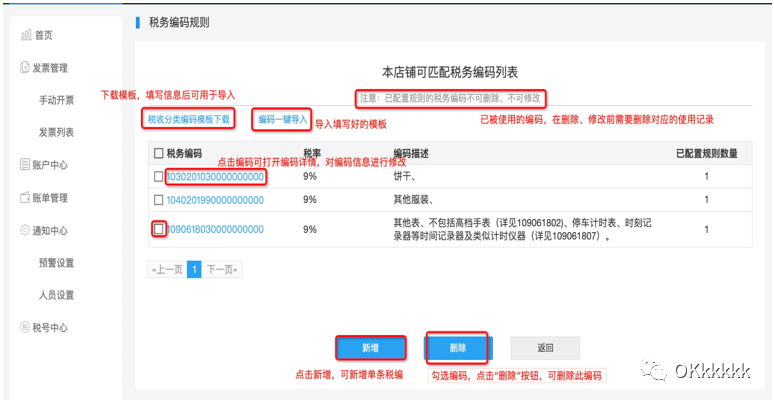Click the 返回 button
Image resolution: width=774 pixels, height=402 pixels.
coord(545,348)
